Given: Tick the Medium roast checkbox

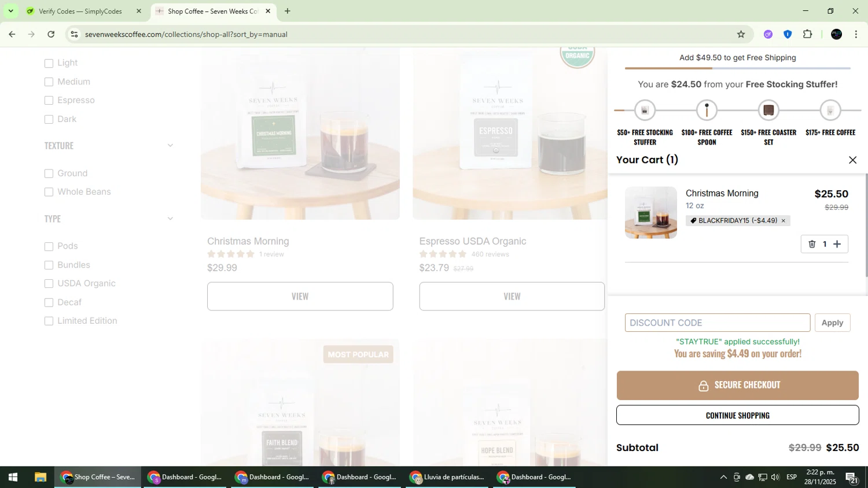Looking at the screenshot, I should pyautogui.click(x=49, y=82).
